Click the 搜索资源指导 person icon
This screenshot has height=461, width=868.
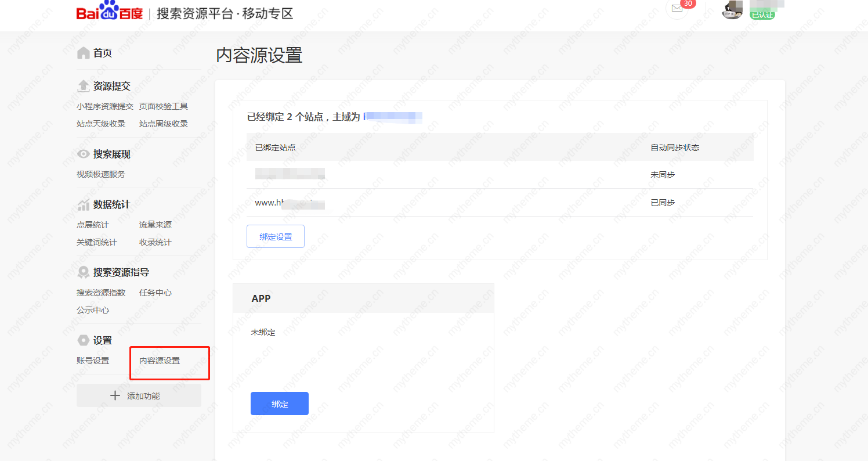point(83,272)
